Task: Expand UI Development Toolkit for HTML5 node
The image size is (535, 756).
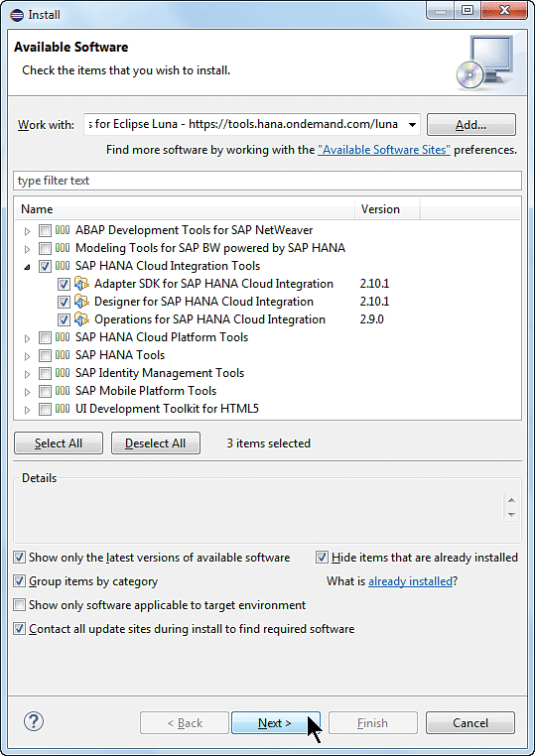Action: coord(28,410)
